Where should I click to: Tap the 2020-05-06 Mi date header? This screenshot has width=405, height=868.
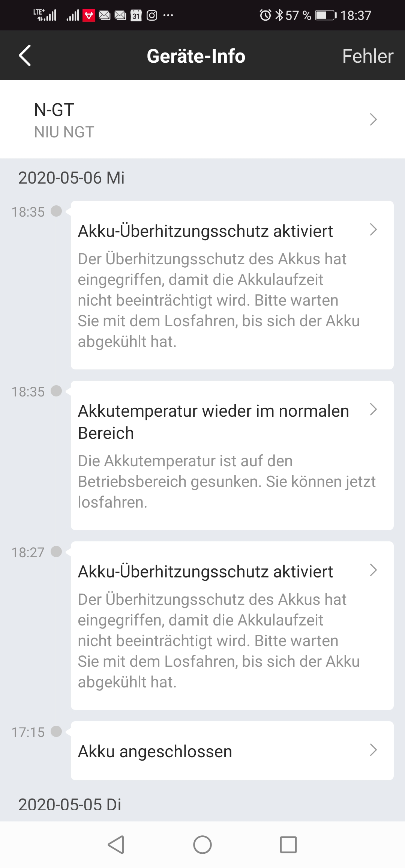[x=71, y=178]
